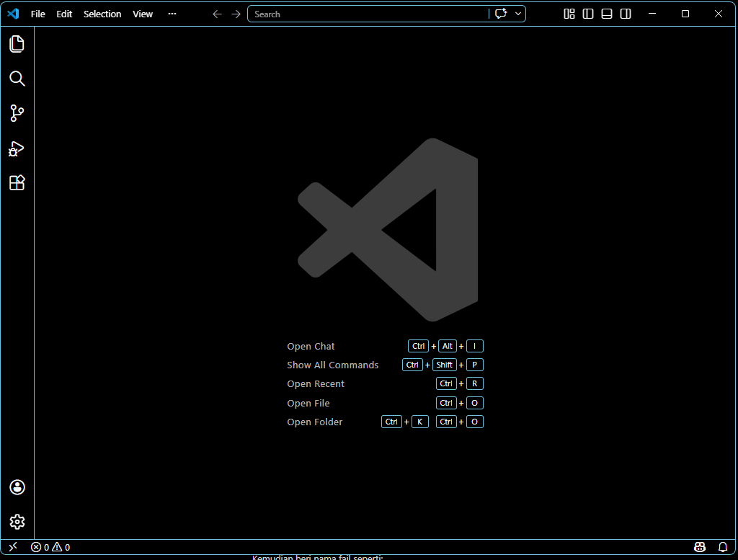Click the P key badge

click(x=475, y=365)
